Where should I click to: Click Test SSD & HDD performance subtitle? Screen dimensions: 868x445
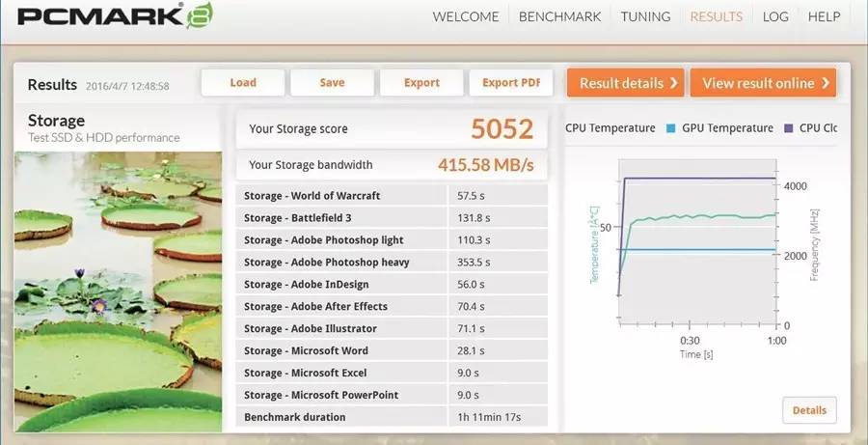click(x=103, y=137)
